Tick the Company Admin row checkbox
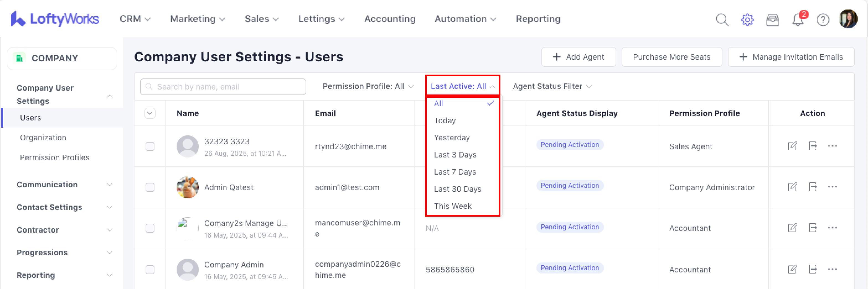Screen dimensions: 868x289 point(150,269)
